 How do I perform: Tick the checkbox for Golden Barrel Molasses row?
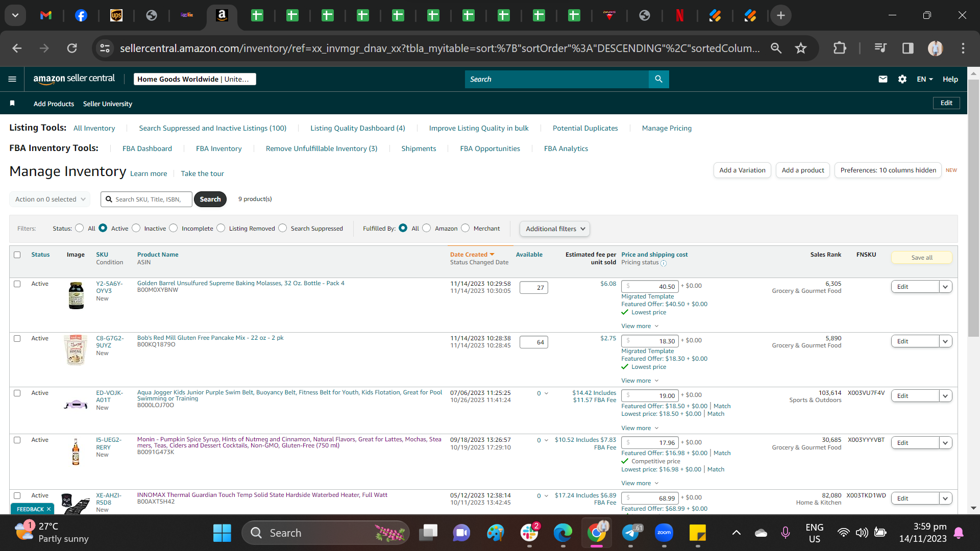click(x=17, y=284)
